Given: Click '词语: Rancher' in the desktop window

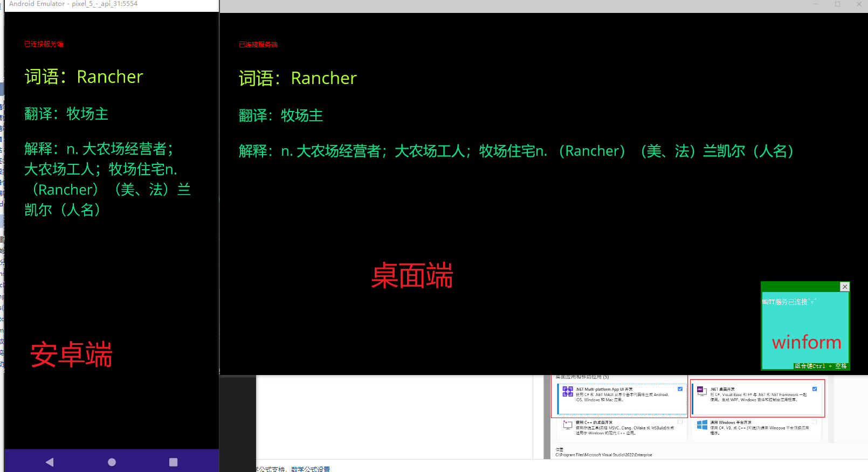Looking at the screenshot, I should (298, 79).
